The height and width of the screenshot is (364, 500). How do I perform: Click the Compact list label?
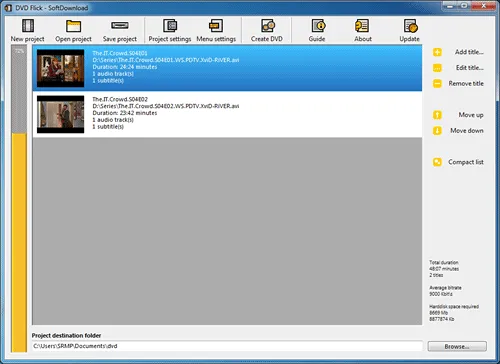coord(466,162)
